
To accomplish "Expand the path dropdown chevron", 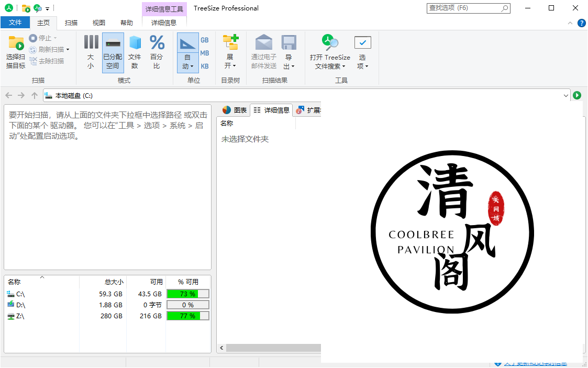I will (x=566, y=96).
